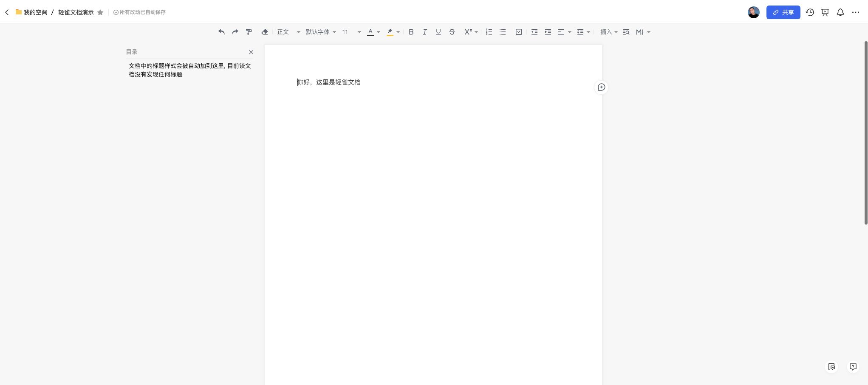Click the text alignment icon
The width and height of the screenshot is (868, 385).
coord(561,32)
